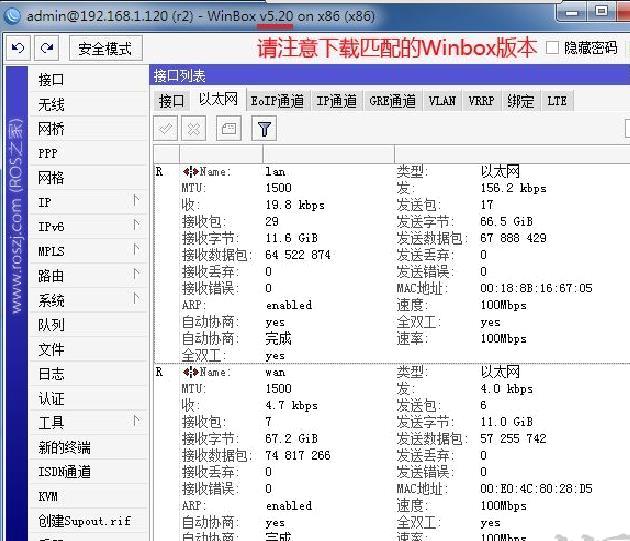
Task: Open 文件 files menu item
Action: (x=88, y=349)
